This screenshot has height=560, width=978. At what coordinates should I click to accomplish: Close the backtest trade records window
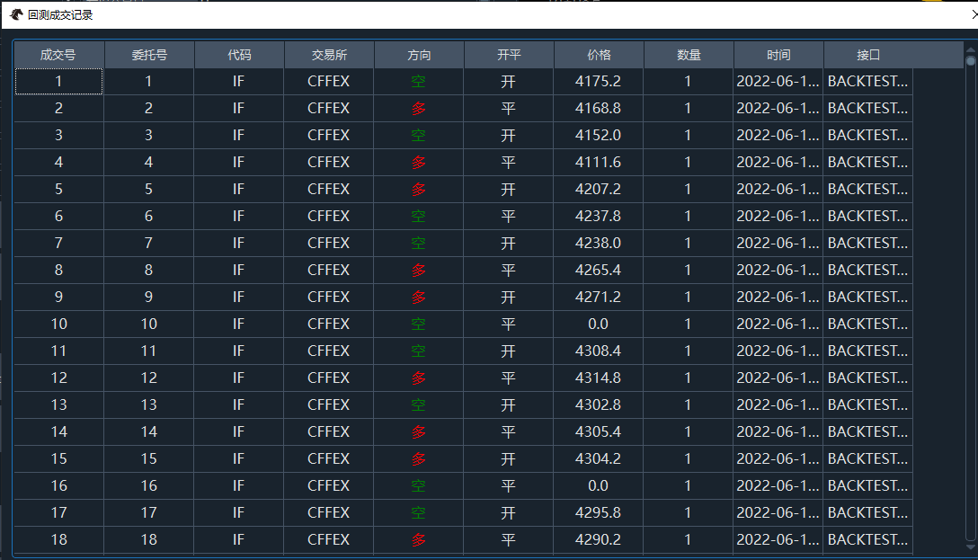(974, 14)
